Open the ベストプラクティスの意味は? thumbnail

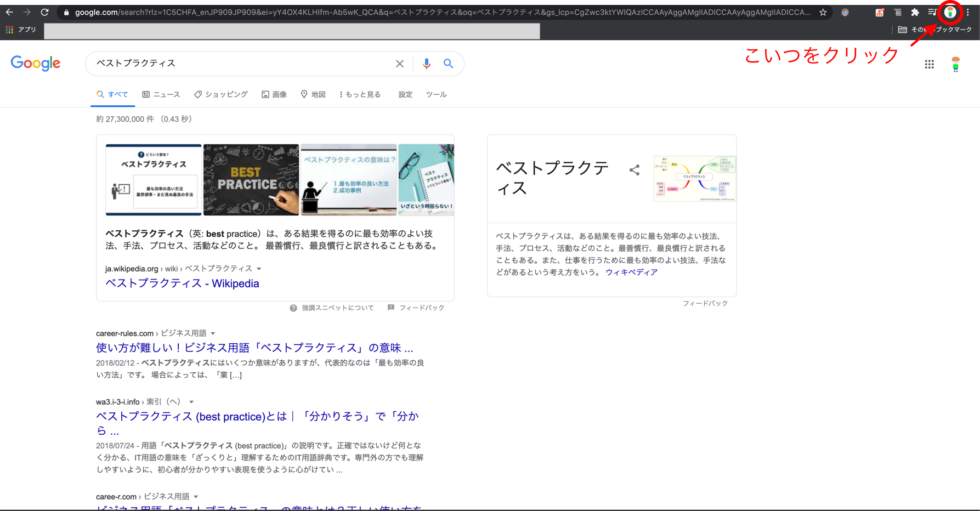(x=349, y=180)
